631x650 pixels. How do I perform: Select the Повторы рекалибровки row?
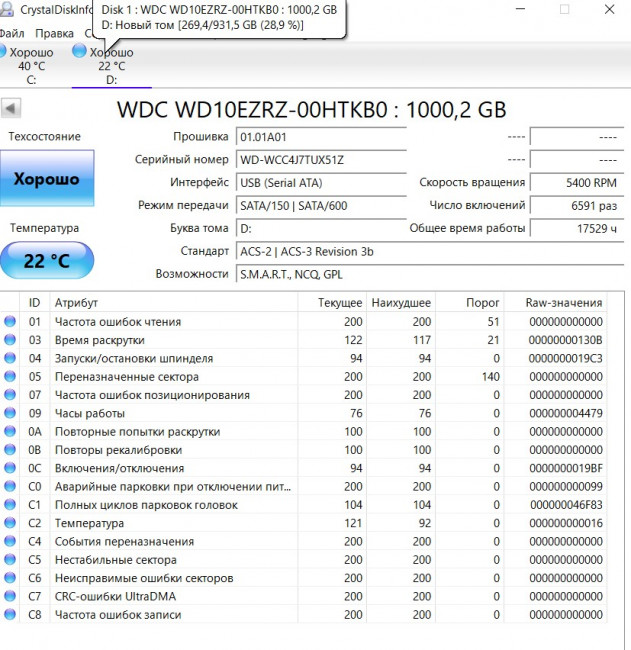303,449
